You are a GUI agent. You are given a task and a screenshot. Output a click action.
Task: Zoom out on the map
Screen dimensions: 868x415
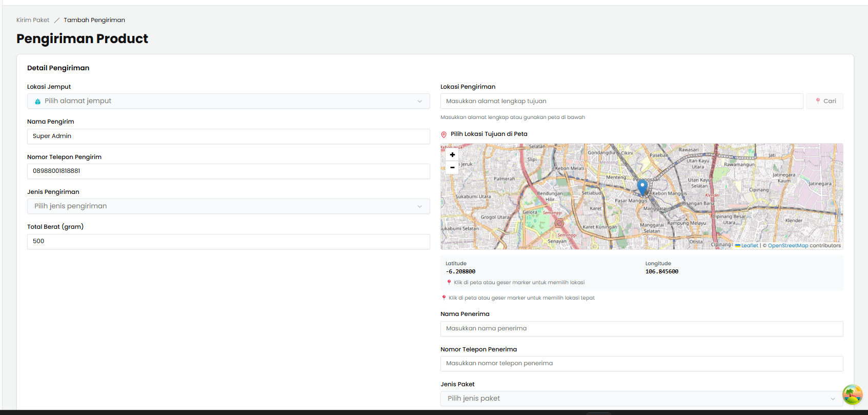(x=452, y=167)
